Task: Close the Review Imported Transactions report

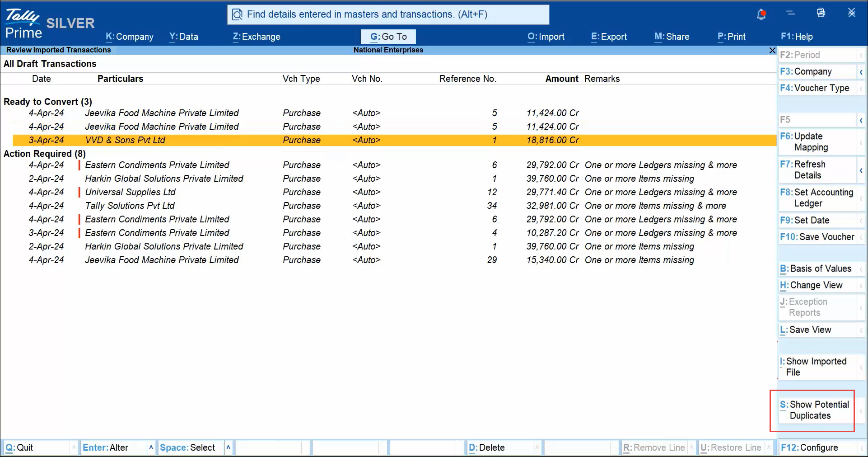Action: [x=772, y=50]
